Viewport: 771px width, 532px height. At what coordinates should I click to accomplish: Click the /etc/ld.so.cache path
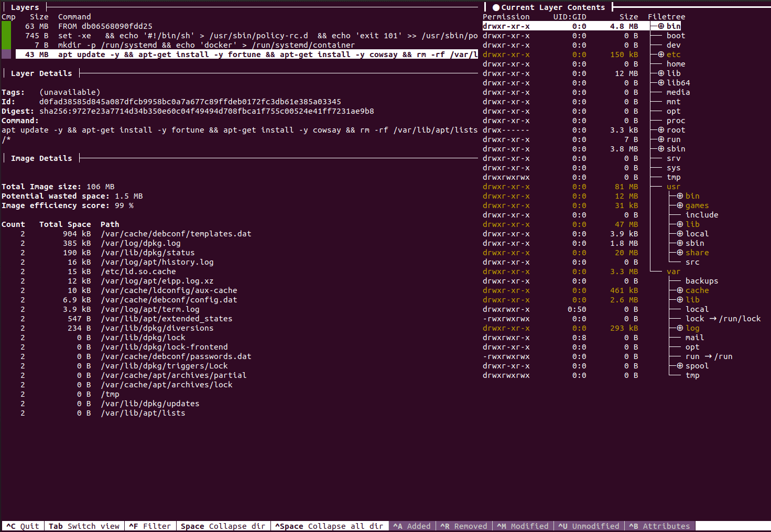click(x=138, y=272)
